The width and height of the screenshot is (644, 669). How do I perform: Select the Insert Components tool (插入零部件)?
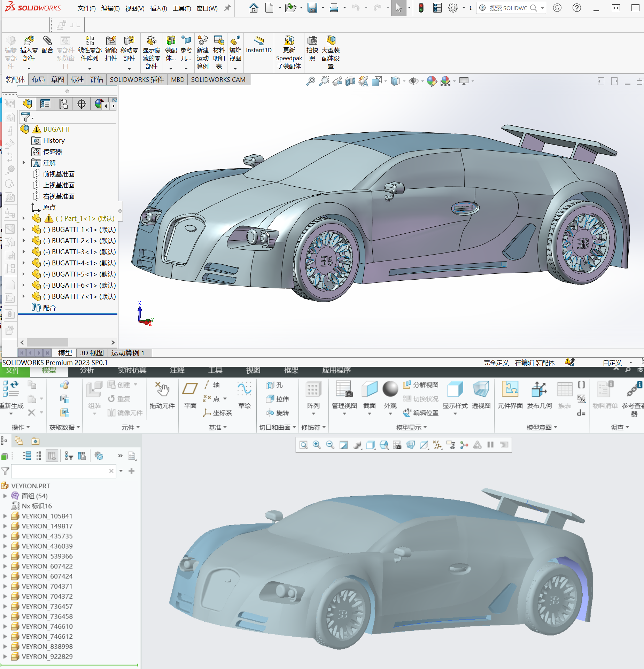click(29, 49)
